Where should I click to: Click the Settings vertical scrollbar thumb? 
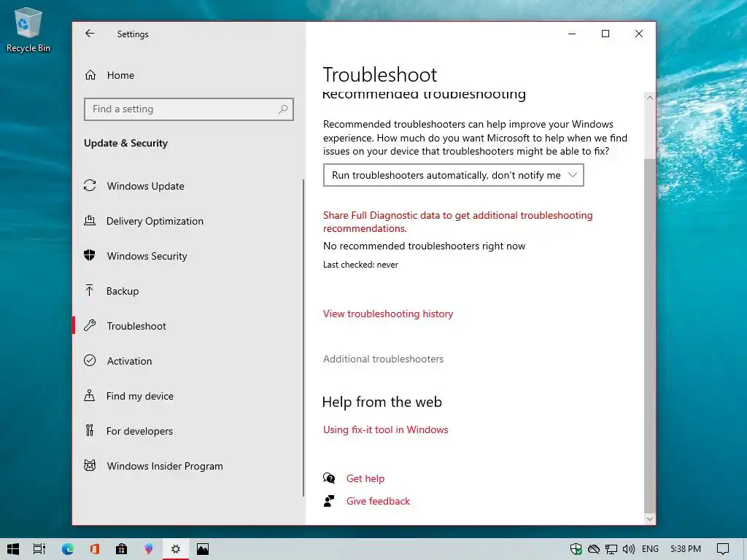click(x=650, y=335)
